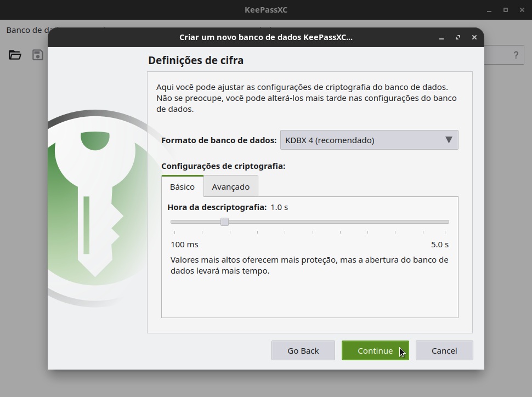The image size is (532, 397).
Task: Maximize the KeePassXC main window
Action: click(x=506, y=10)
